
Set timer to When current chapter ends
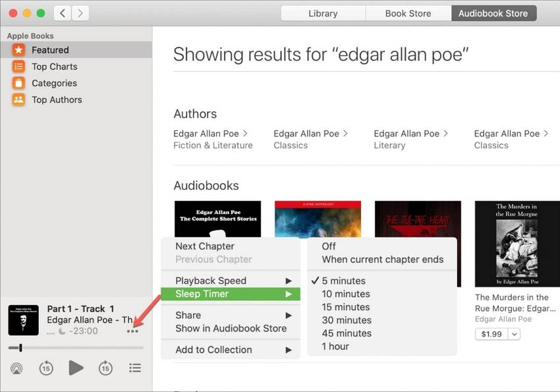[382, 260]
